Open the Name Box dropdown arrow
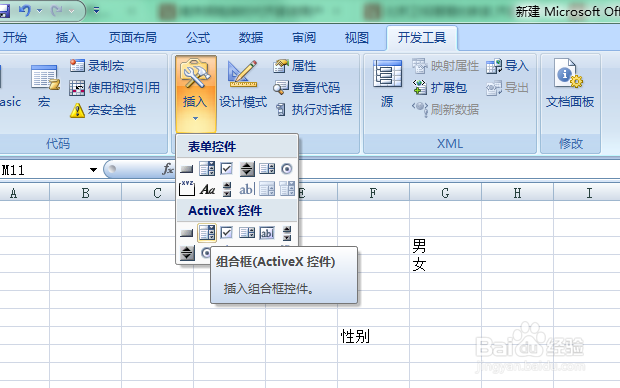The height and width of the screenshot is (388, 620). [x=93, y=170]
